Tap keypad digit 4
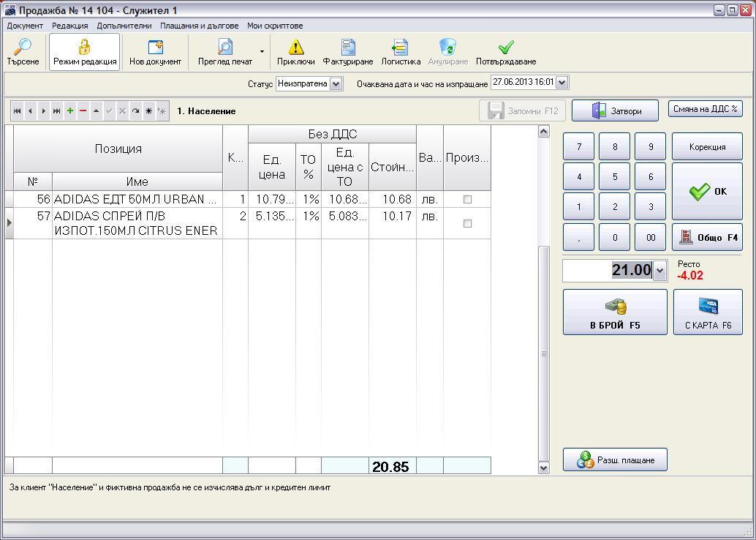Viewport: 756px width, 540px height. point(578,176)
